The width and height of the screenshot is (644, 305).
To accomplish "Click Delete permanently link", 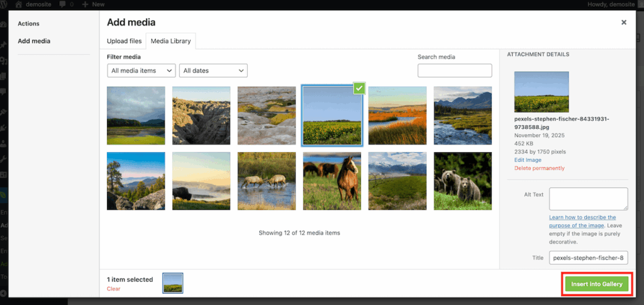I will tap(539, 169).
